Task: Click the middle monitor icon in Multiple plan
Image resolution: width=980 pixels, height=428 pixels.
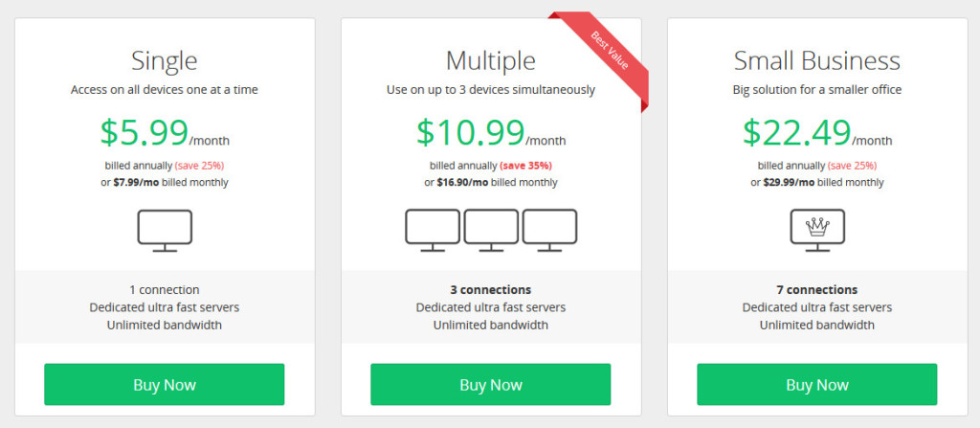Action: tap(491, 231)
